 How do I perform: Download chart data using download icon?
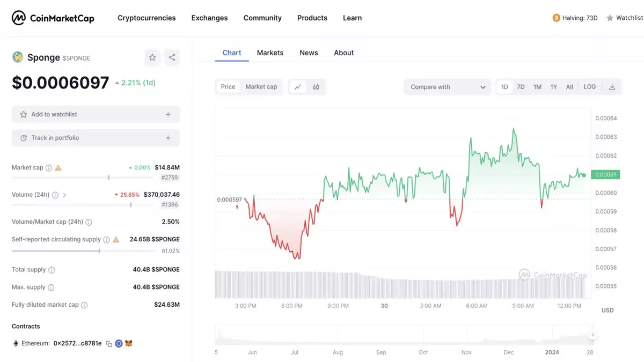click(612, 87)
